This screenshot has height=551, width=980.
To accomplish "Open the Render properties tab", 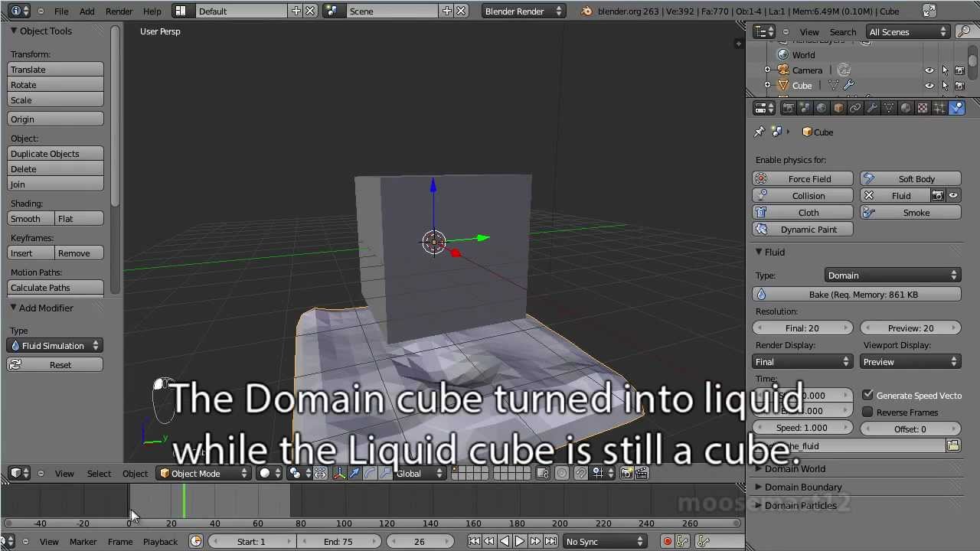I will 788,108.
